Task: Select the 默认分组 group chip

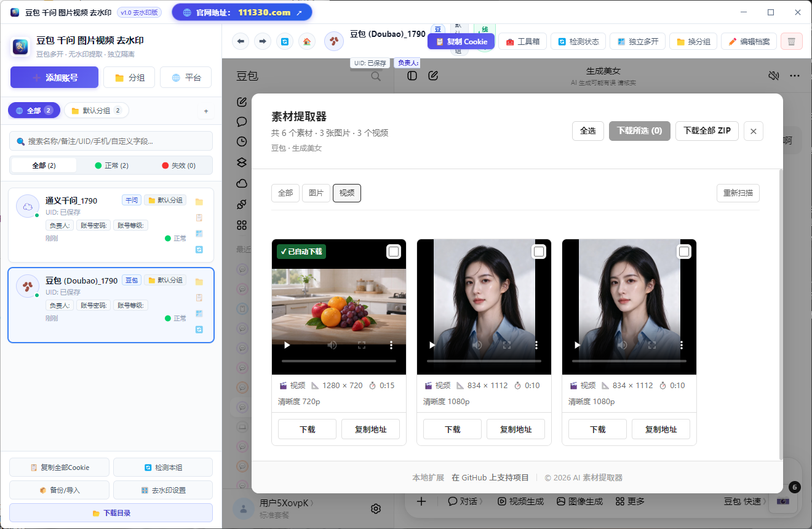Action: 97,111
